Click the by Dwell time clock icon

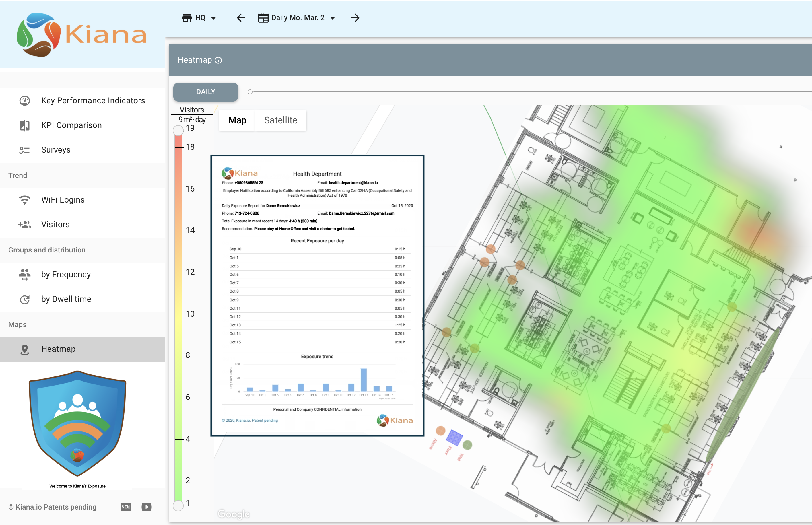point(25,299)
